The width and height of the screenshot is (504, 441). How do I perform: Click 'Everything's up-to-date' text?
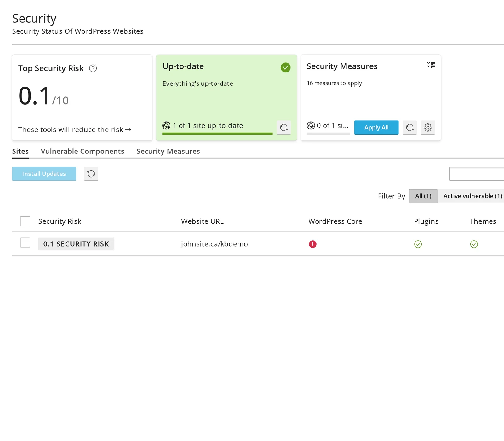(x=198, y=83)
